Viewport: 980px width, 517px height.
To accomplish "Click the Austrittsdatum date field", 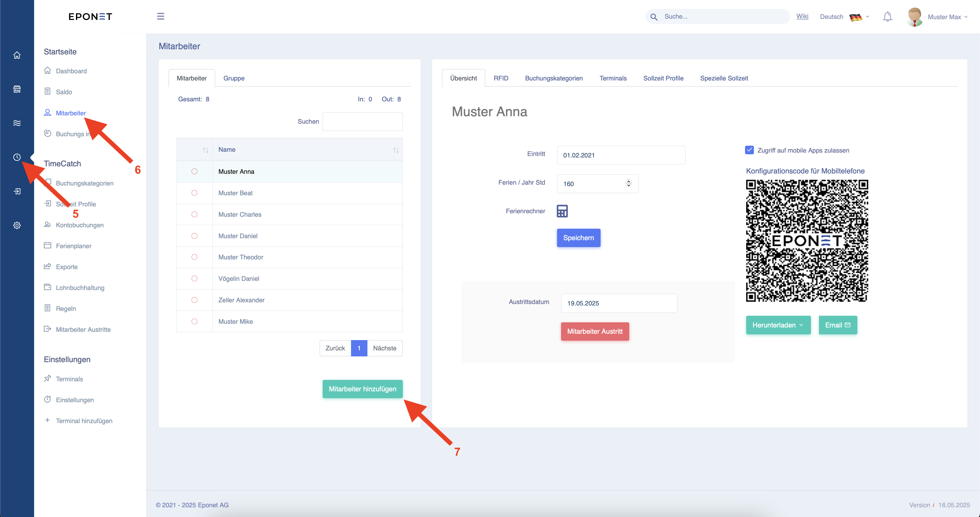I will click(x=619, y=303).
